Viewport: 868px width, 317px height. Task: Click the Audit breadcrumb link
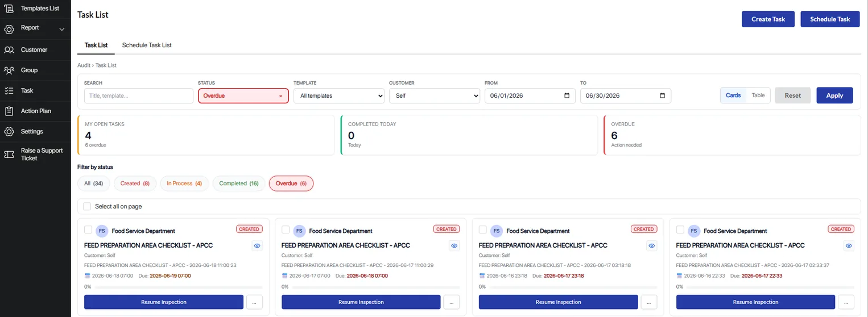(84, 65)
